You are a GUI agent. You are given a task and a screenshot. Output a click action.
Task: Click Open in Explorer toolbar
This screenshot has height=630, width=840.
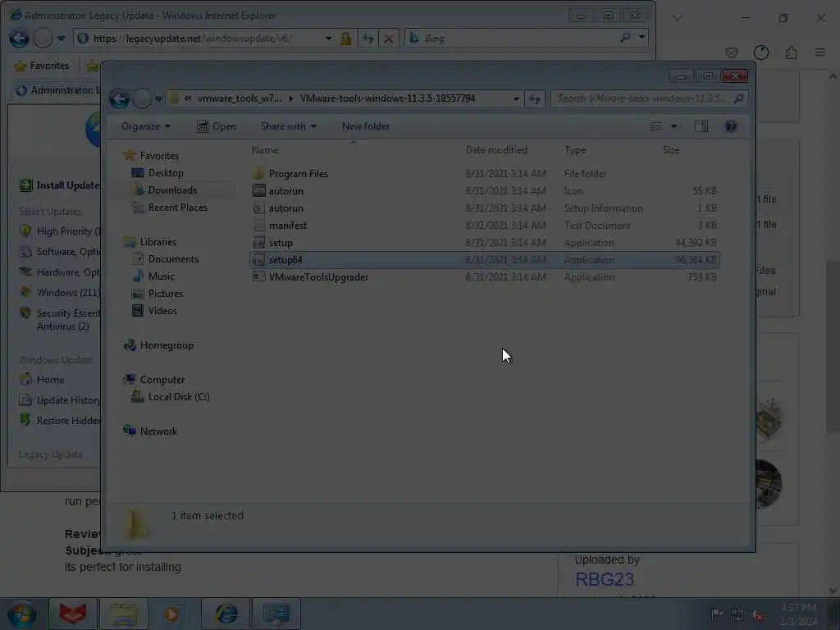point(217,126)
